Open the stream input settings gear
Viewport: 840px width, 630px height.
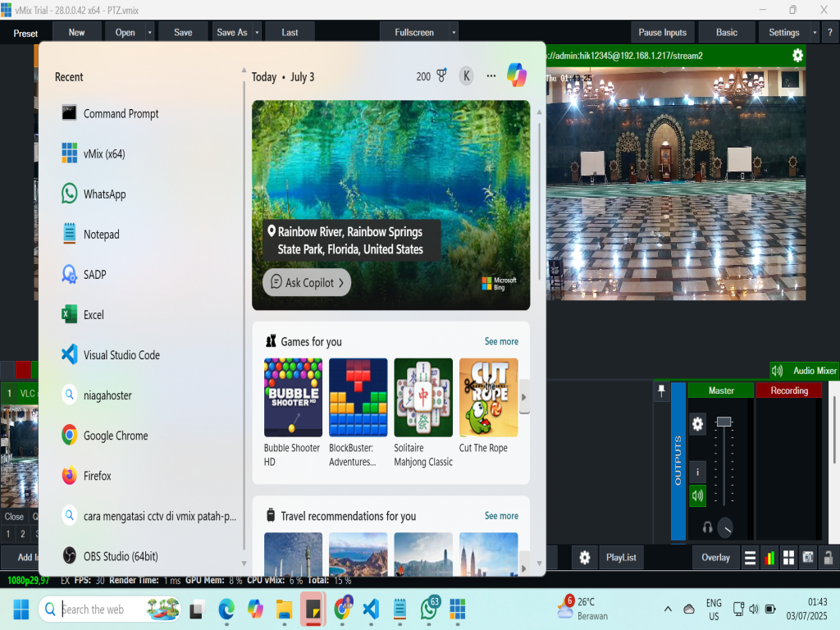pos(797,55)
